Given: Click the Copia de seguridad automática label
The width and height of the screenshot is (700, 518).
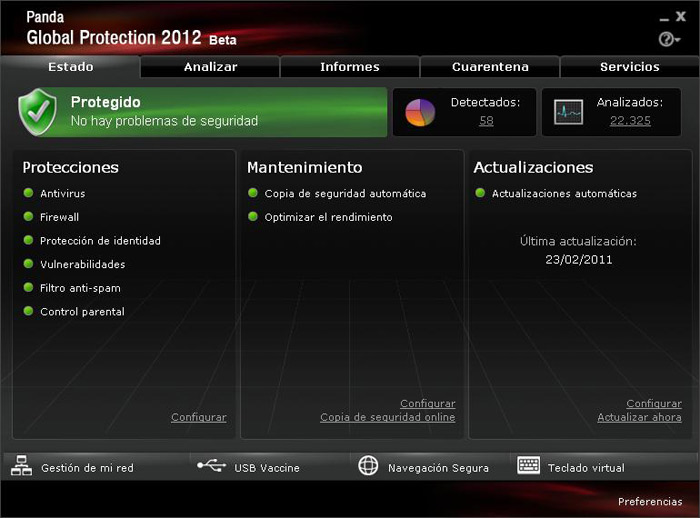Looking at the screenshot, I should tap(345, 193).
